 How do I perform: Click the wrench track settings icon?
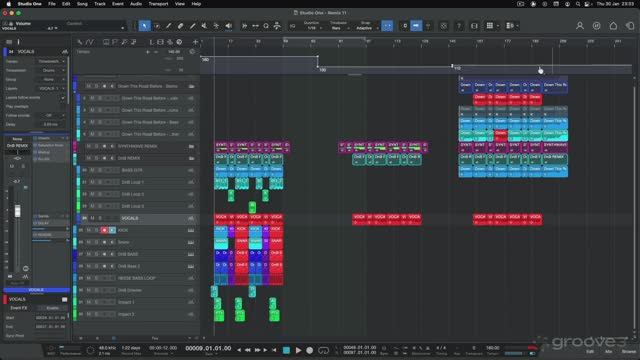click(79, 42)
